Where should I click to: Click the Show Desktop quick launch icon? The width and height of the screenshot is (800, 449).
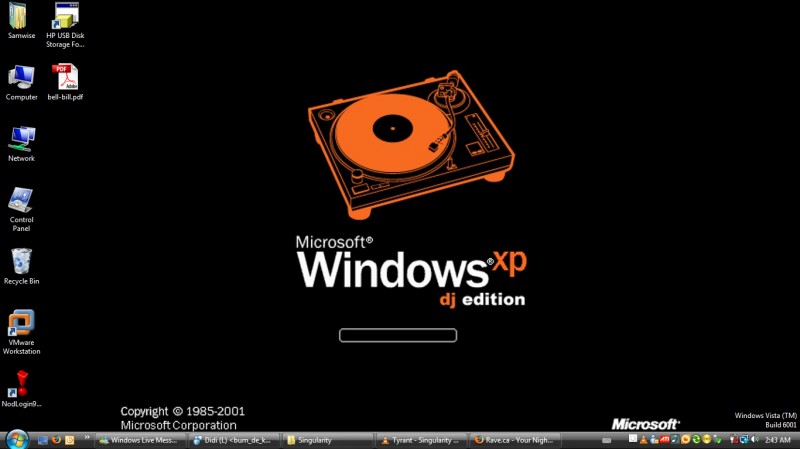(43, 440)
